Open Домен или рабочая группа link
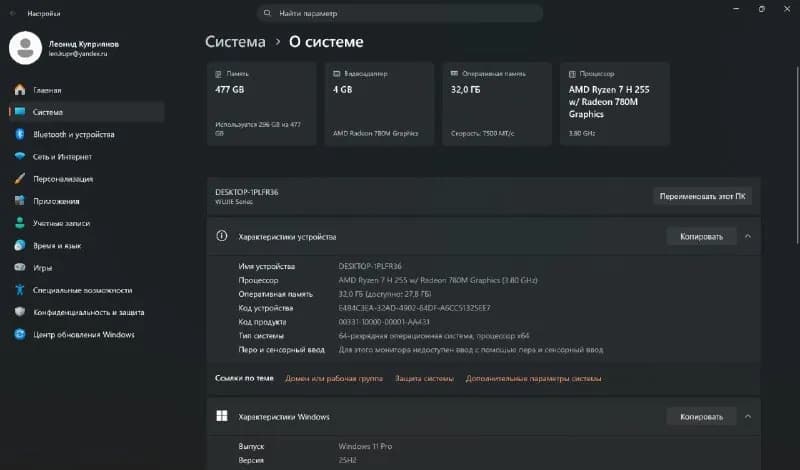 pyautogui.click(x=334, y=378)
